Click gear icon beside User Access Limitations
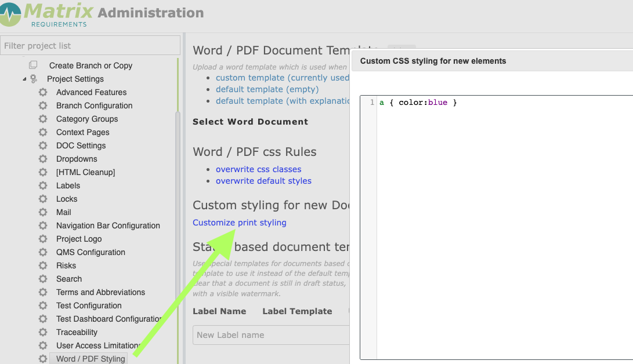This screenshot has height=364, width=633. pyautogui.click(x=43, y=345)
